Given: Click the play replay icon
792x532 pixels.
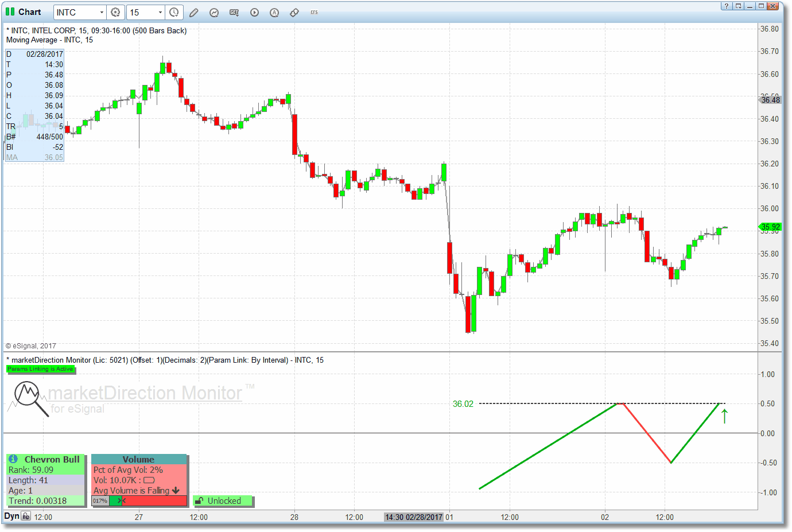Looking at the screenshot, I should pyautogui.click(x=254, y=12).
